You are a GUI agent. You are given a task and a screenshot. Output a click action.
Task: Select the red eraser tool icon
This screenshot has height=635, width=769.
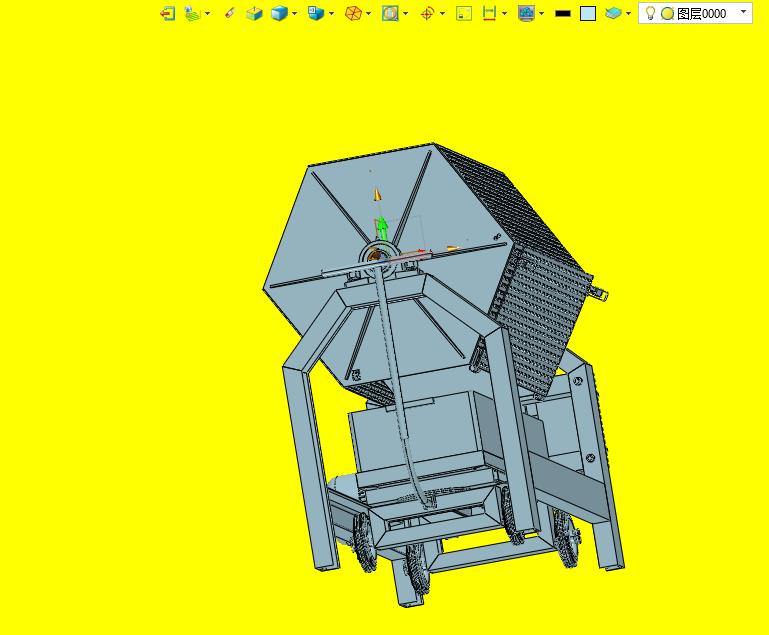pos(230,13)
